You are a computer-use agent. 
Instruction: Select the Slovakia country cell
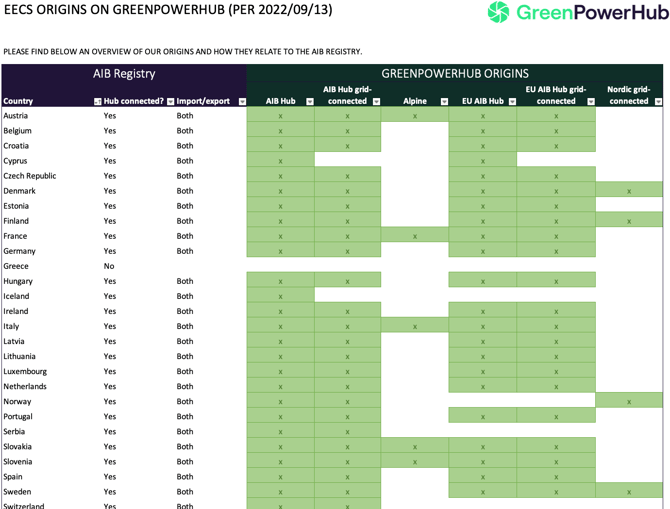pos(18,447)
